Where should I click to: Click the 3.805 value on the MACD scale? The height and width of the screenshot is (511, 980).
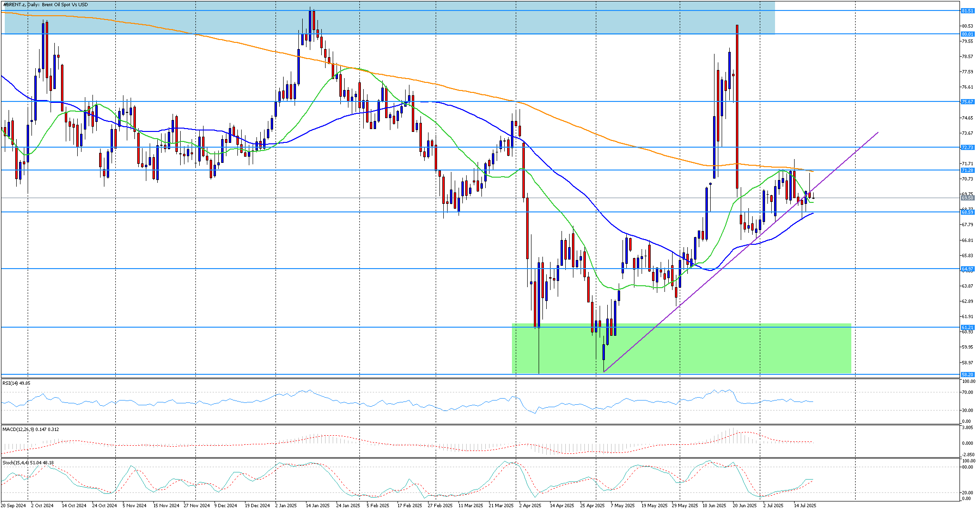pos(967,428)
